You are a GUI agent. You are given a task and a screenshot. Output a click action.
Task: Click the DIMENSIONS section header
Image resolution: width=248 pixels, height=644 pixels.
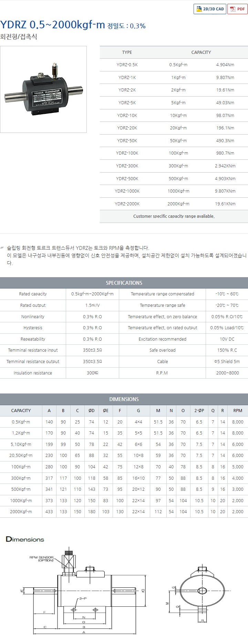point(124,399)
